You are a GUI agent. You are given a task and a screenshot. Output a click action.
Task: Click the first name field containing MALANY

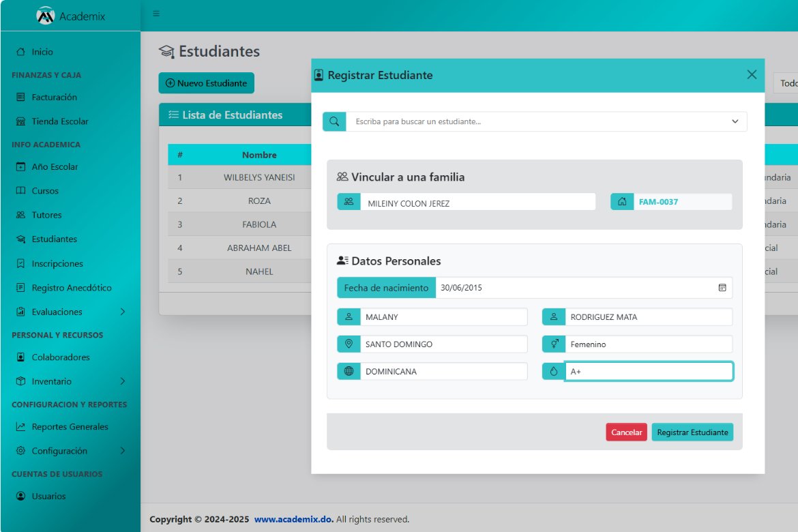pyautogui.click(x=443, y=317)
